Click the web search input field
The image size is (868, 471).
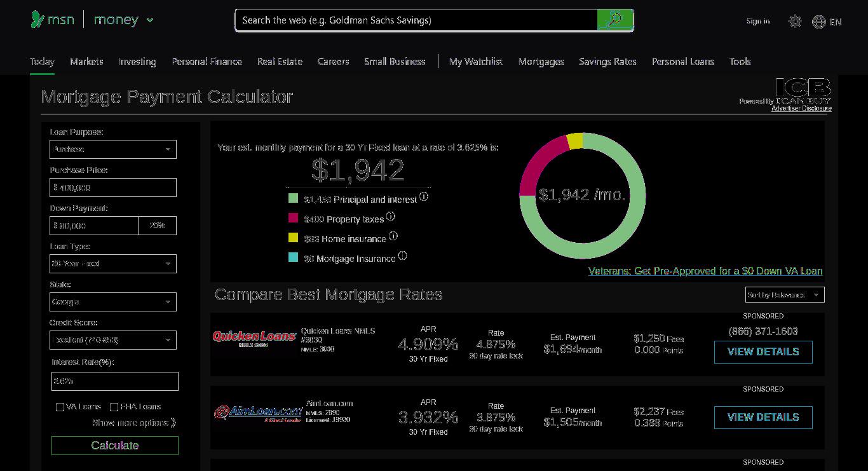[x=416, y=20]
